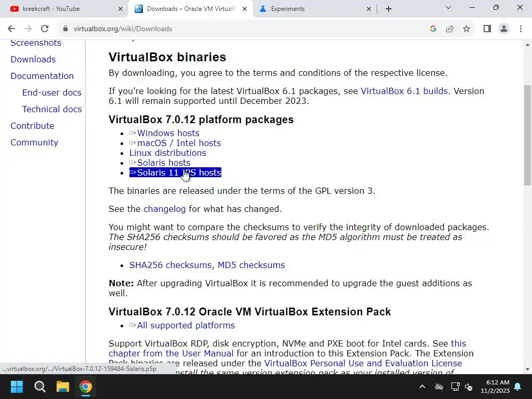This screenshot has height=399, width=532.
Task: Open network status tray icon
Action: click(455, 387)
